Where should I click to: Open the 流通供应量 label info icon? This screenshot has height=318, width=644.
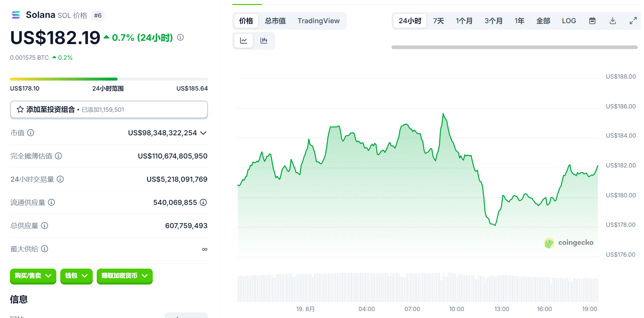click(51, 202)
